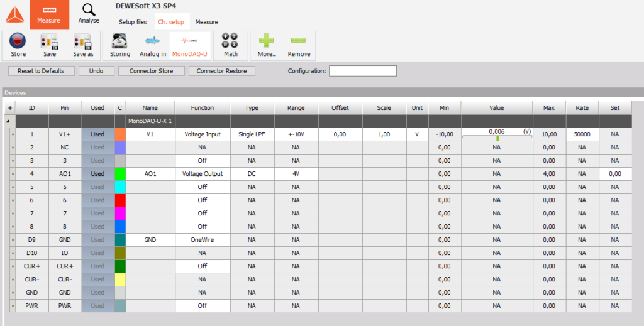The width and height of the screenshot is (644, 326).
Task: Switch to the Analyse mode
Action: pyautogui.click(x=89, y=14)
